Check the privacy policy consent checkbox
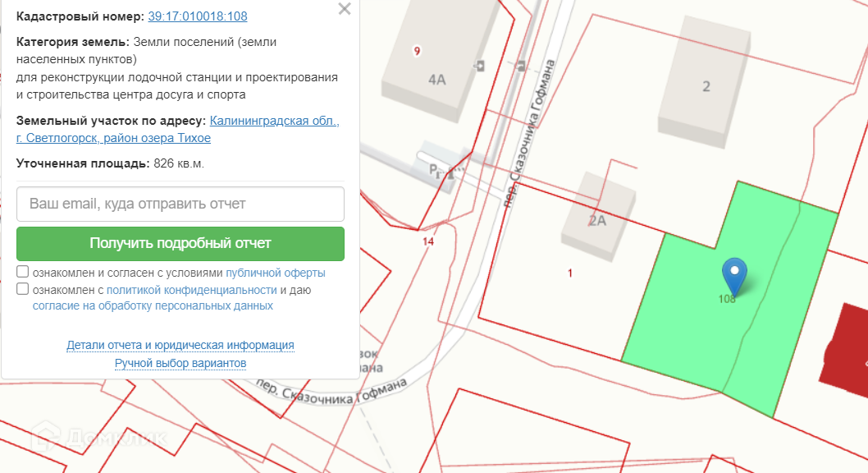868x473 pixels. point(23,289)
